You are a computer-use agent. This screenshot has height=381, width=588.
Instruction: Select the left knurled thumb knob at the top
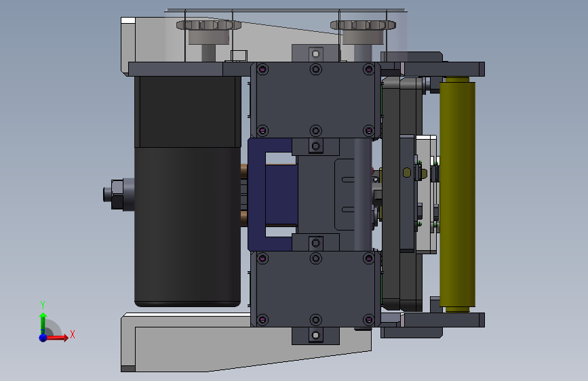208,25
